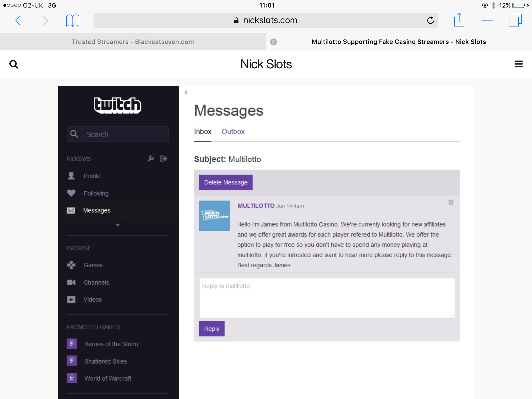Show all Safari tabs overview
Screen dimensions: 532x399
click(x=515, y=20)
